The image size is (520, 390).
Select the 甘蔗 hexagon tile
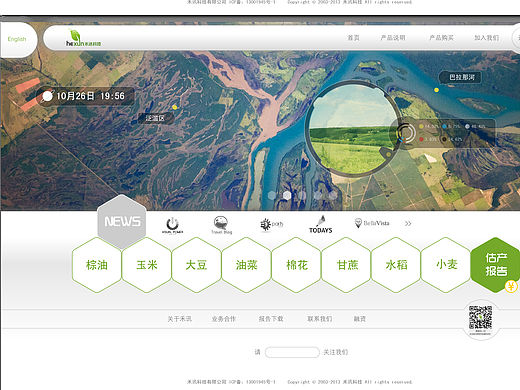click(346, 265)
